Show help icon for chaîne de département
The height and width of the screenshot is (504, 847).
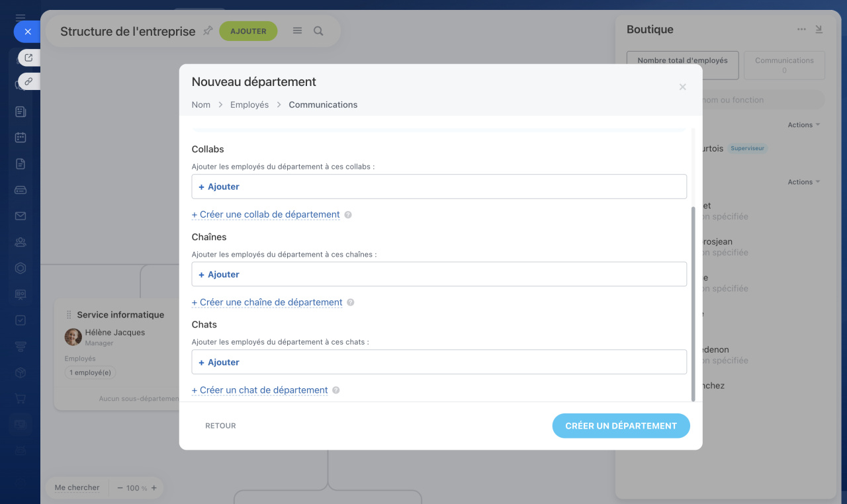click(351, 302)
